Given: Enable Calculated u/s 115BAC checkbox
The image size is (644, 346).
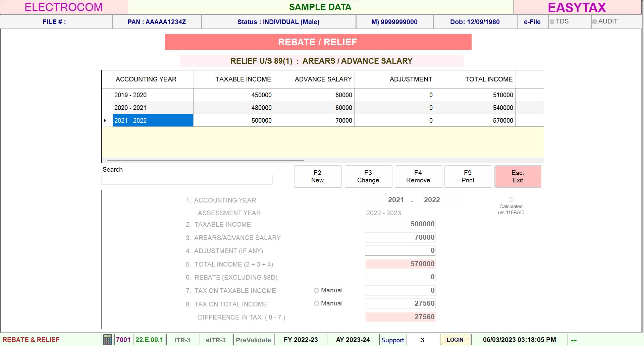Looking at the screenshot, I should click(x=511, y=199).
